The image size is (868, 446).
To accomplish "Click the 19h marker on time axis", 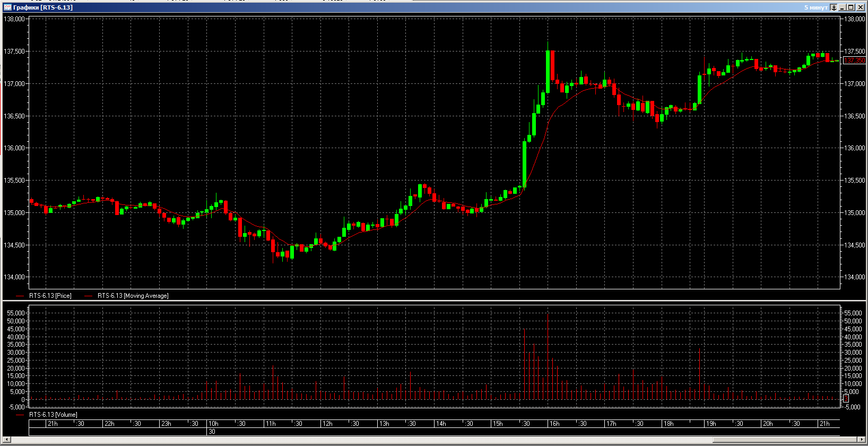I will (x=711, y=424).
